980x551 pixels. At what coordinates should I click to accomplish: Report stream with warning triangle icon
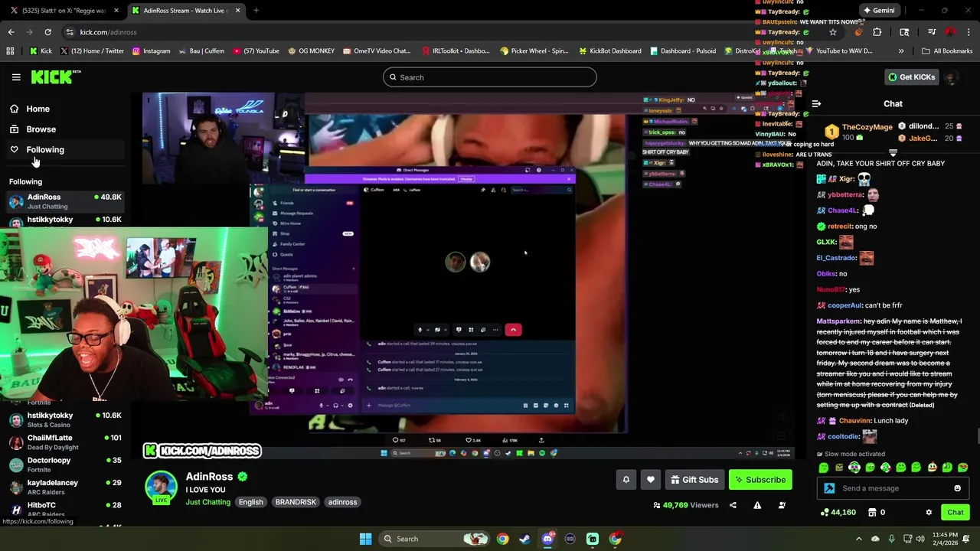[757, 505]
